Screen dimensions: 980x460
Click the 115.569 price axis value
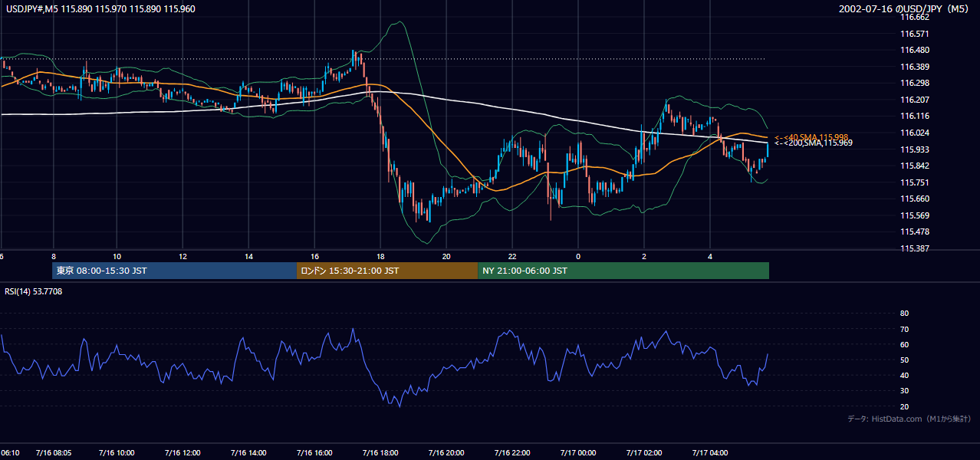[x=915, y=215]
